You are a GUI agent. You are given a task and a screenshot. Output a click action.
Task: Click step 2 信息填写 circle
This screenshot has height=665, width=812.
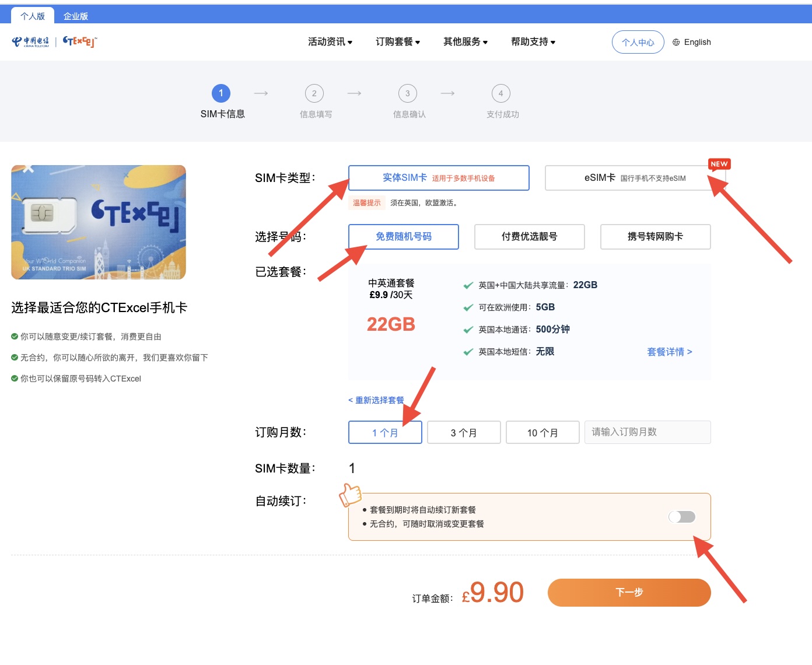point(314,93)
